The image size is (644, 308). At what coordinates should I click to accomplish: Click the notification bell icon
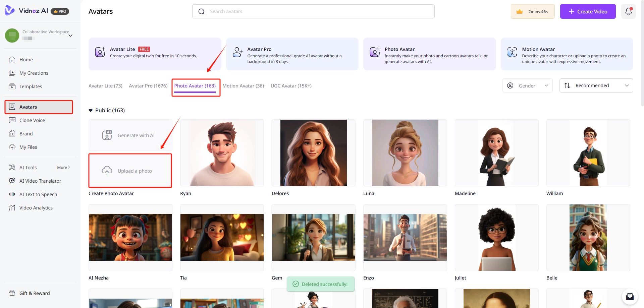pyautogui.click(x=628, y=11)
